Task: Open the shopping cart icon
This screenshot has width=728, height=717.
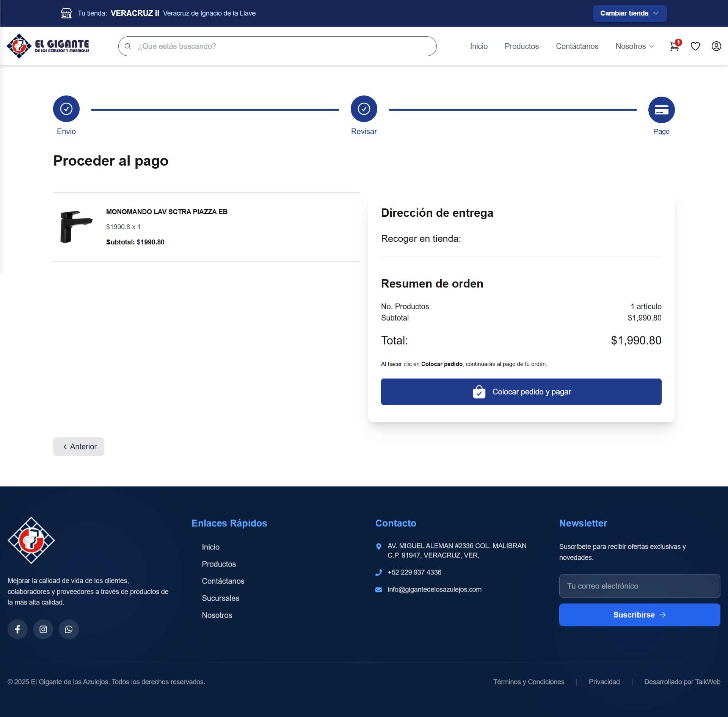Action: [x=674, y=46]
